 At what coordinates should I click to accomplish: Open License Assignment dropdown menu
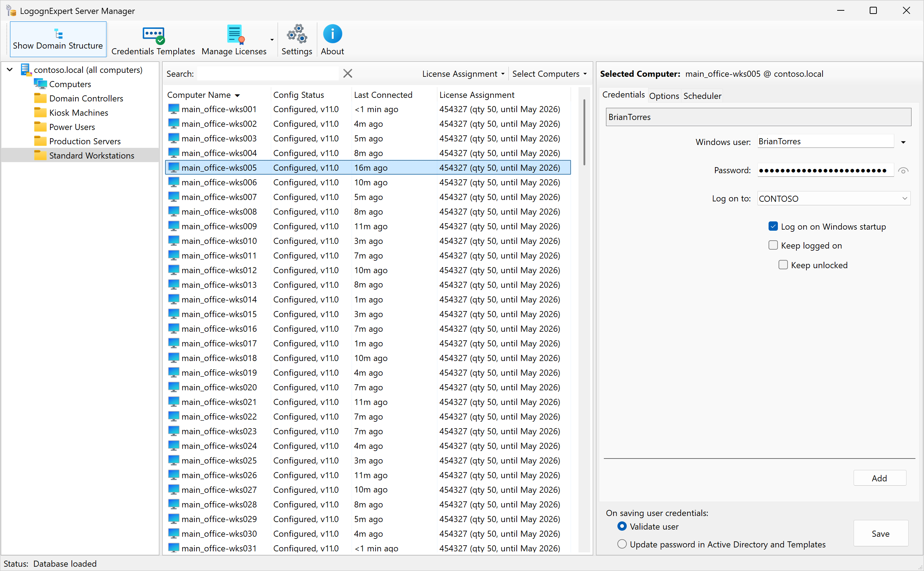click(463, 74)
